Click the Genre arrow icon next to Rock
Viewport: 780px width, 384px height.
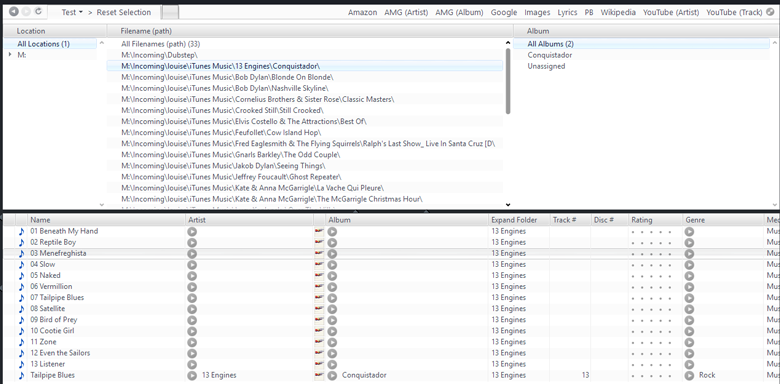point(689,376)
